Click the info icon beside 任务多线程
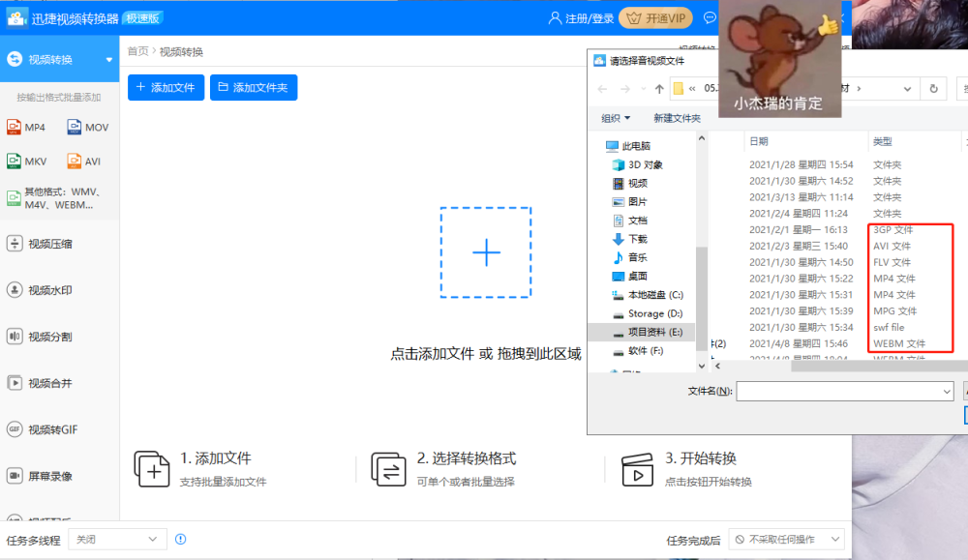The height and width of the screenshot is (560, 968). tap(180, 539)
